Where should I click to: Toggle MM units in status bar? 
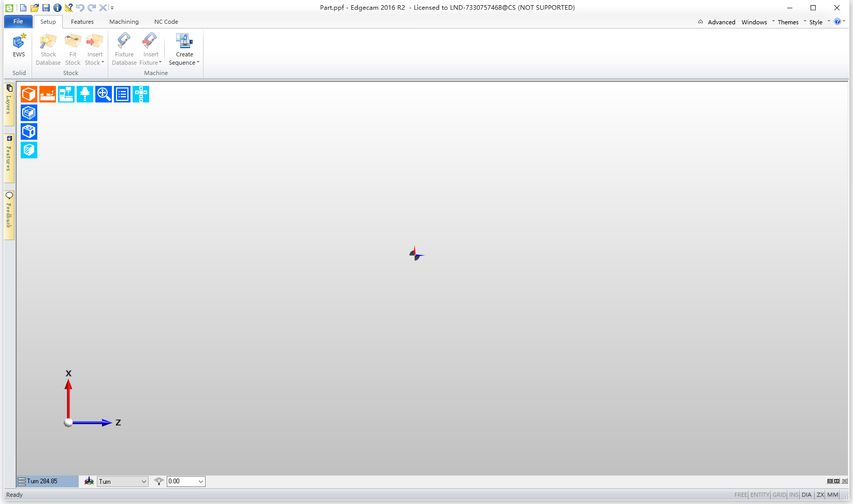point(833,495)
